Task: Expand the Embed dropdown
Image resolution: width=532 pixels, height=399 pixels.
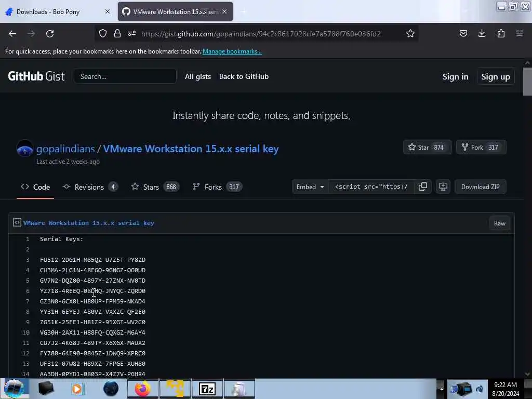Action: (310, 187)
